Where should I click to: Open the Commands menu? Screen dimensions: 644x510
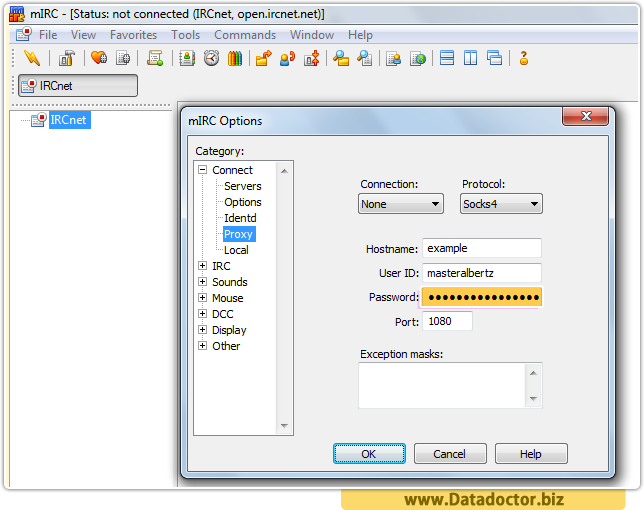click(245, 35)
